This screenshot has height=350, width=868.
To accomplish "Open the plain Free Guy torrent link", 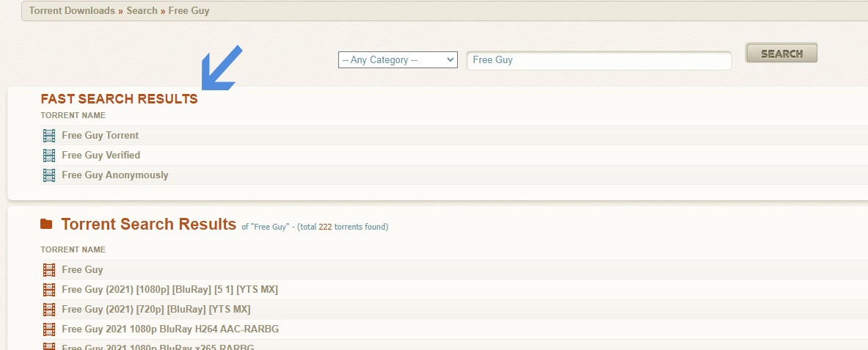I will point(82,270).
